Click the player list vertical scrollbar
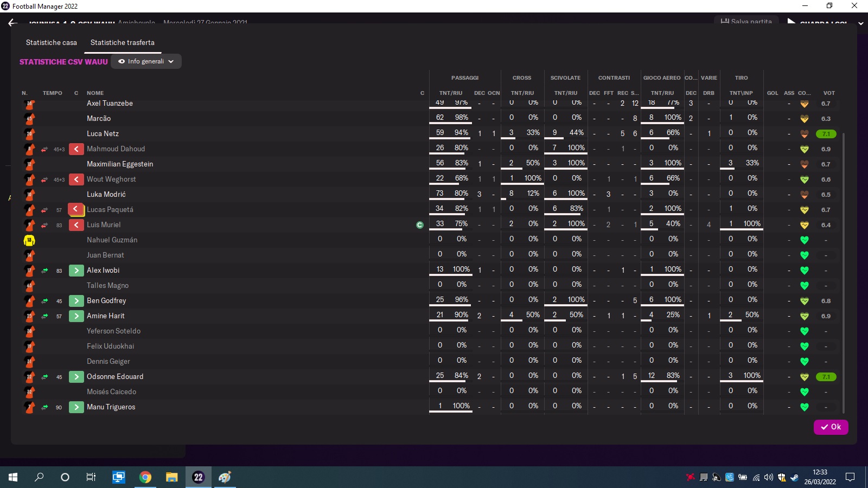The height and width of the screenshot is (488, 868). pyautogui.click(x=844, y=271)
